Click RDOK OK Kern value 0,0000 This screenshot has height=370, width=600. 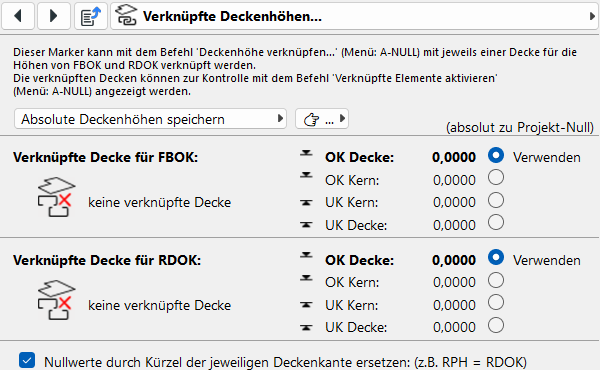pos(454,282)
